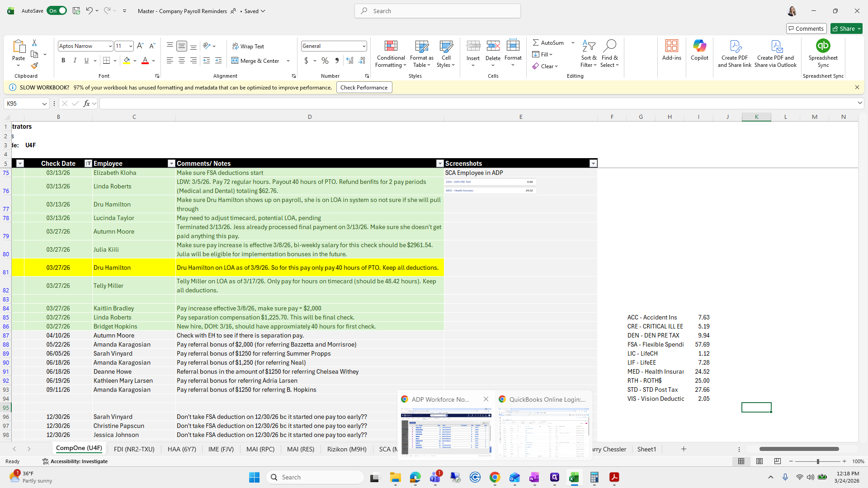Open the Rizikon (M9H) sheet tab

pyautogui.click(x=346, y=449)
